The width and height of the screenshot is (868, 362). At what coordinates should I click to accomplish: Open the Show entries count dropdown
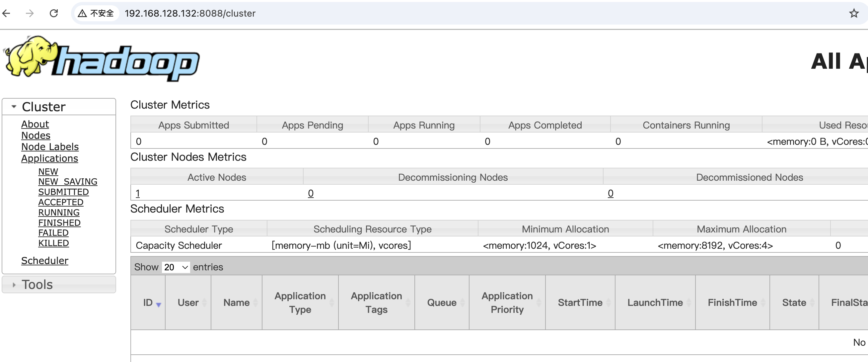coord(176,267)
